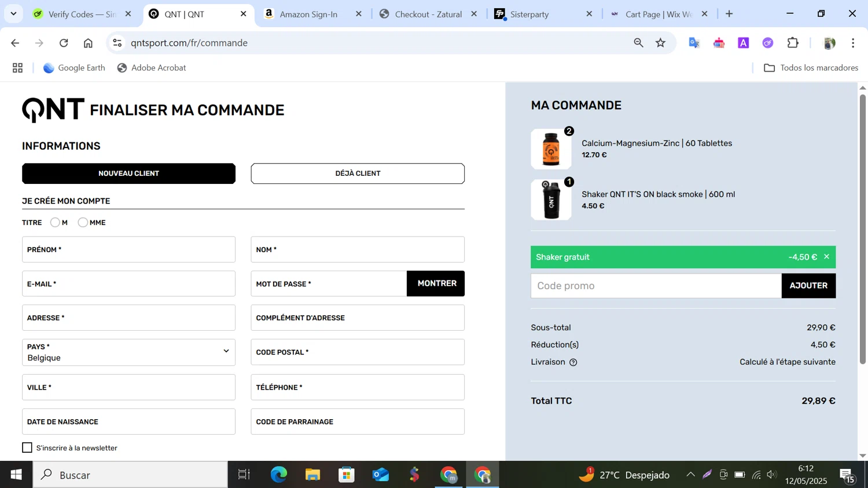Tick the newsletter subscription checkbox
Screen dimensions: 868x488
pyautogui.click(x=27, y=448)
